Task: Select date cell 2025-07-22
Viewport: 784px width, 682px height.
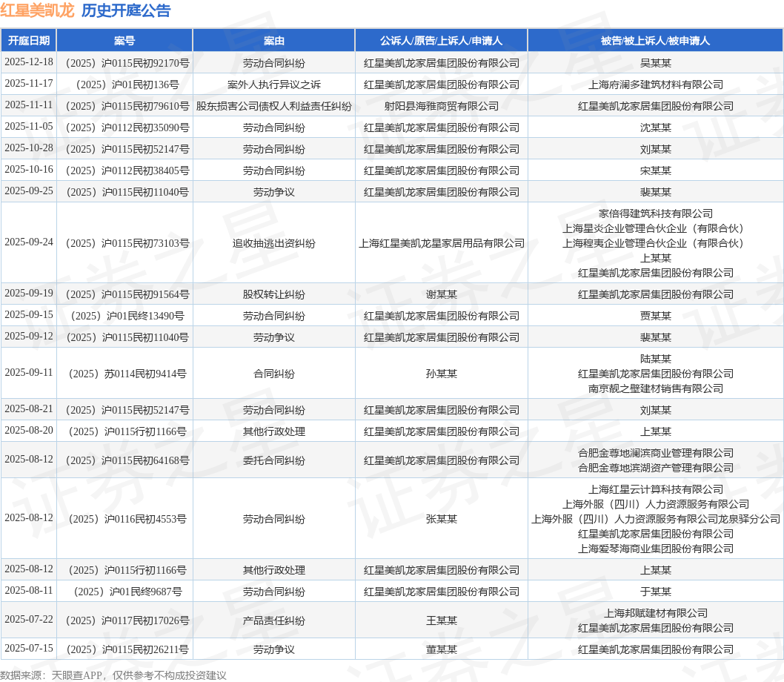Action: tap(28, 620)
